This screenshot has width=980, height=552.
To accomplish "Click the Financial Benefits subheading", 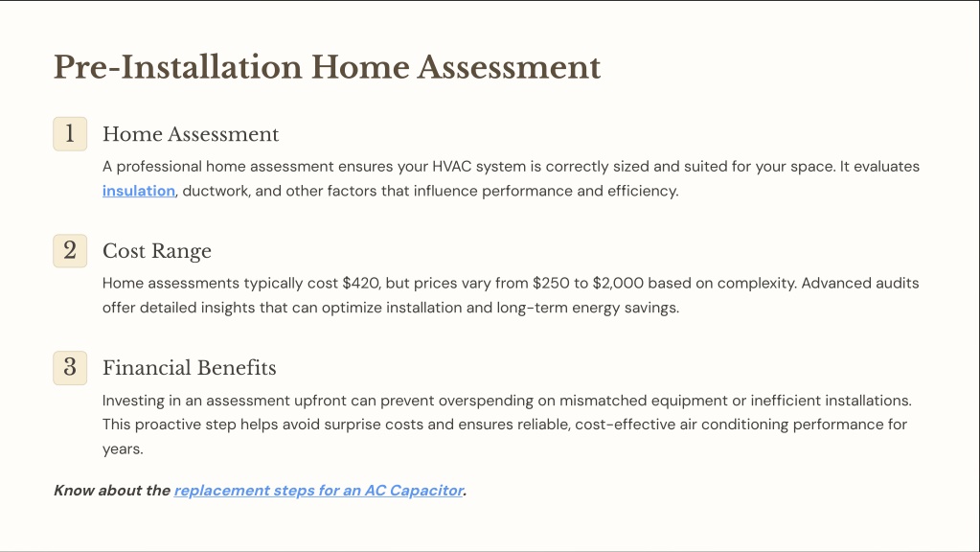I will (x=190, y=368).
